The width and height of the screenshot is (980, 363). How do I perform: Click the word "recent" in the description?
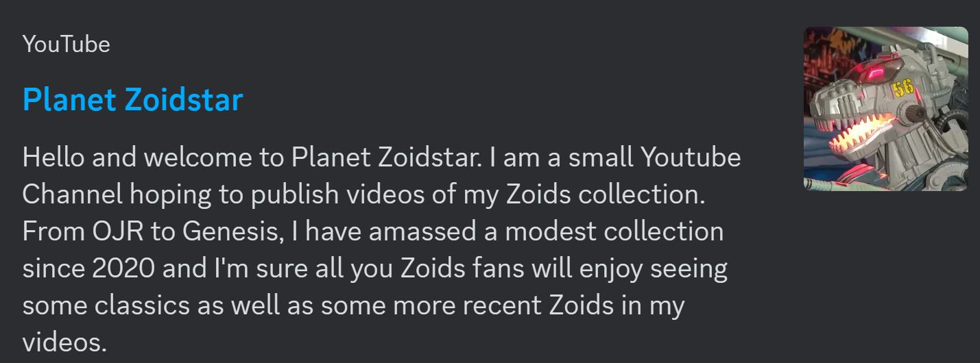click(x=503, y=305)
